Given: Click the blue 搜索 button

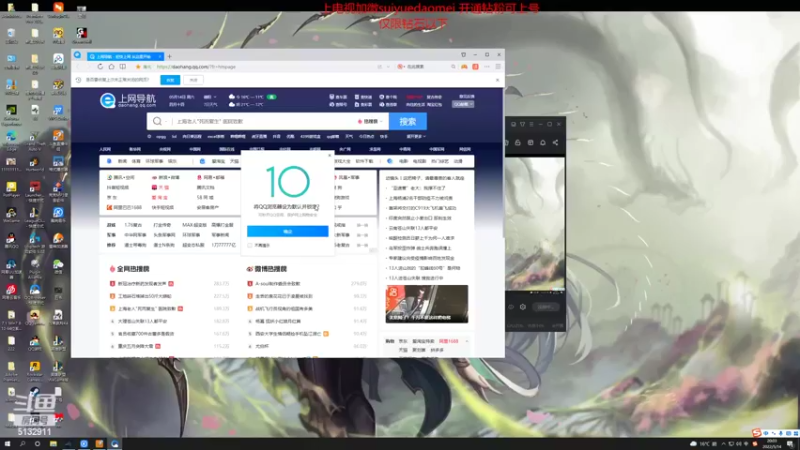Looking at the screenshot, I should (x=408, y=121).
